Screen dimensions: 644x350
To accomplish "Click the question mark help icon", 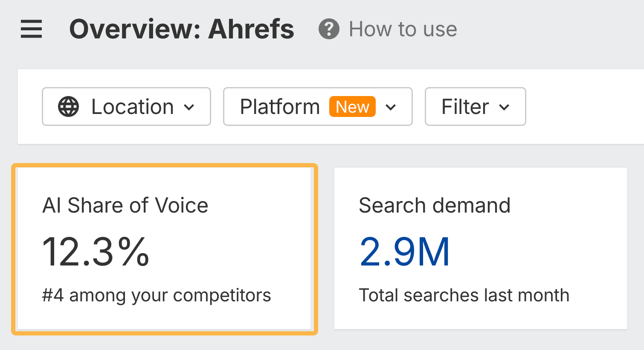I will click(x=329, y=29).
